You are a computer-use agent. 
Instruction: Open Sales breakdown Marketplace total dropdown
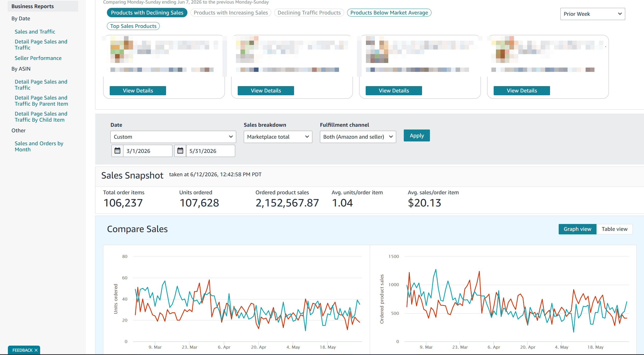278,137
